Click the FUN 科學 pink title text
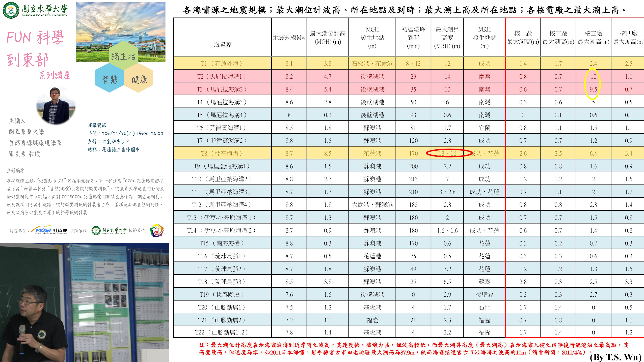 pos(35,38)
